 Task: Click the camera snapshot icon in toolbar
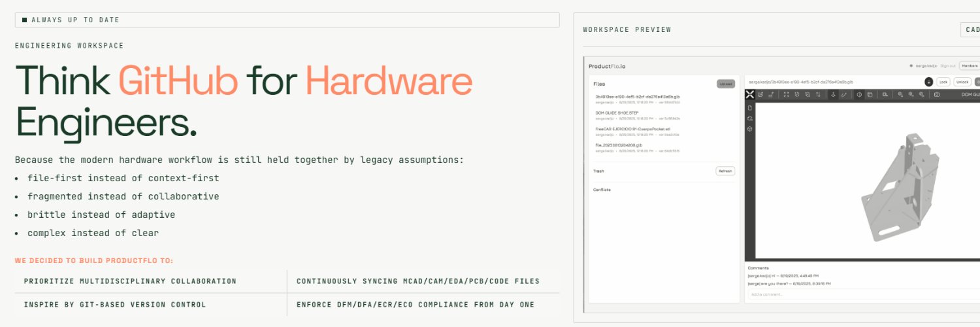tap(937, 94)
